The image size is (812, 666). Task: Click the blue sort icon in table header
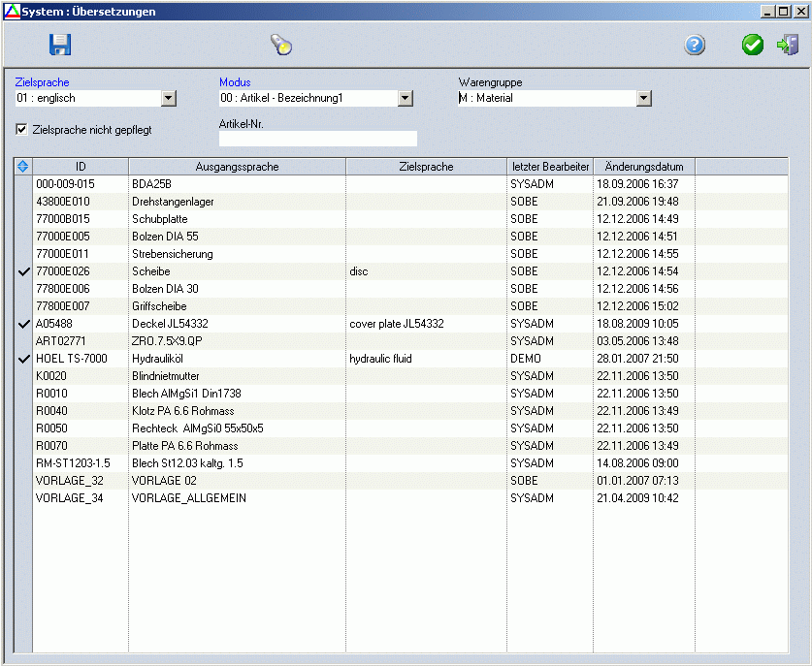(23, 167)
